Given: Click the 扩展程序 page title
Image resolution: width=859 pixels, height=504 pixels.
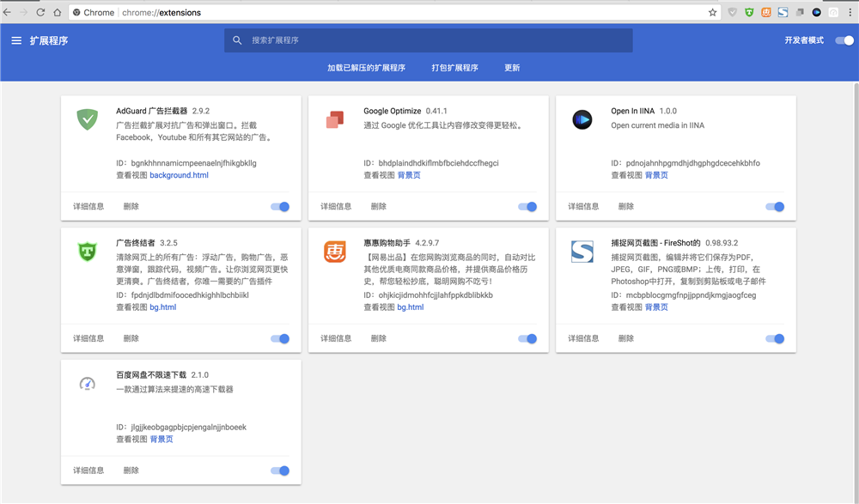Looking at the screenshot, I should tap(49, 40).
